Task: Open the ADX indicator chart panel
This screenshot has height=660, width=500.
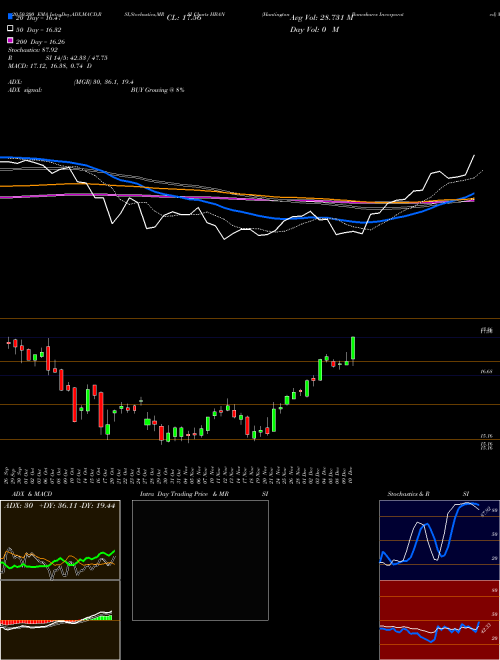Action: click(x=60, y=540)
